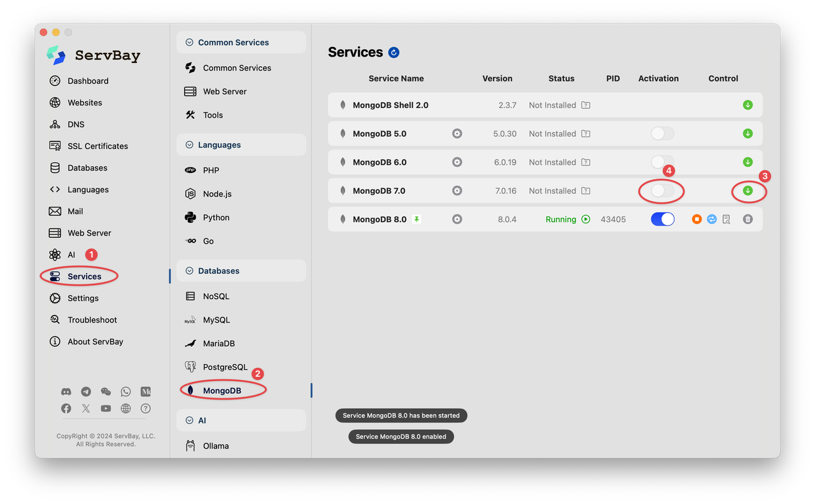Viewport: 815px width, 504px height.
Task: Open the YouTube channel icon
Action: (x=106, y=409)
